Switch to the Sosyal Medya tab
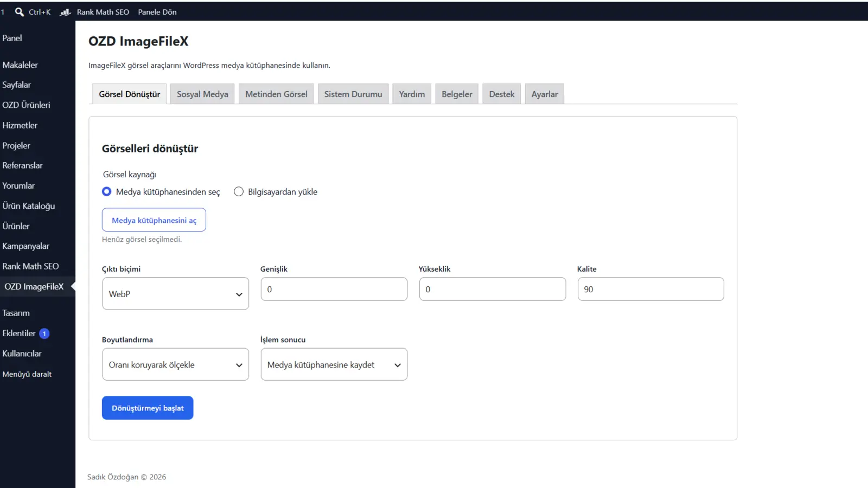 tap(202, 94)
